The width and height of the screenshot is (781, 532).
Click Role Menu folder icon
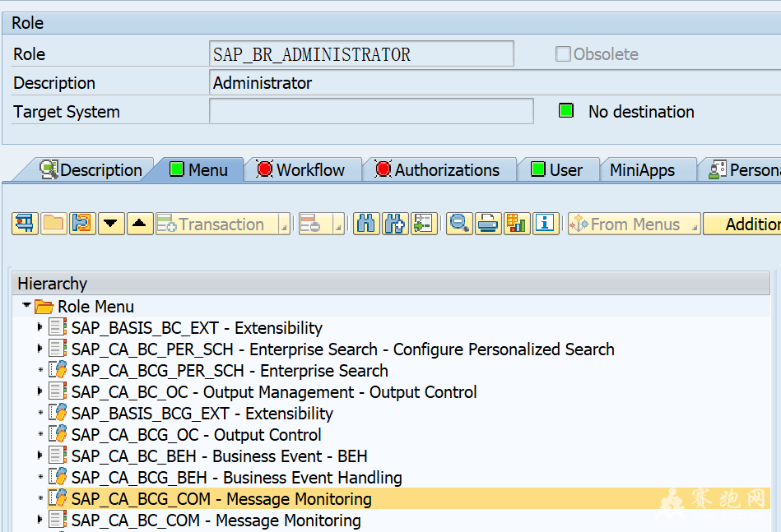tap(44, 307)
